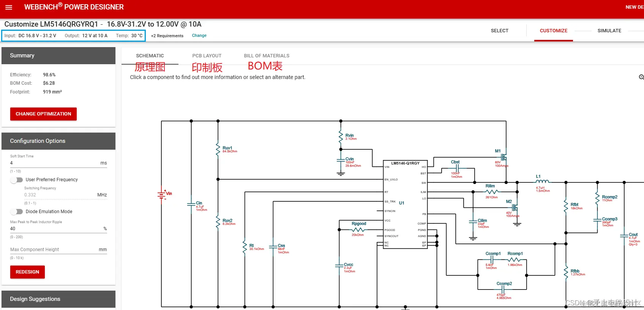Switch to the Schematic tab
The image size is (644, 310).
[x=150, y=56]
